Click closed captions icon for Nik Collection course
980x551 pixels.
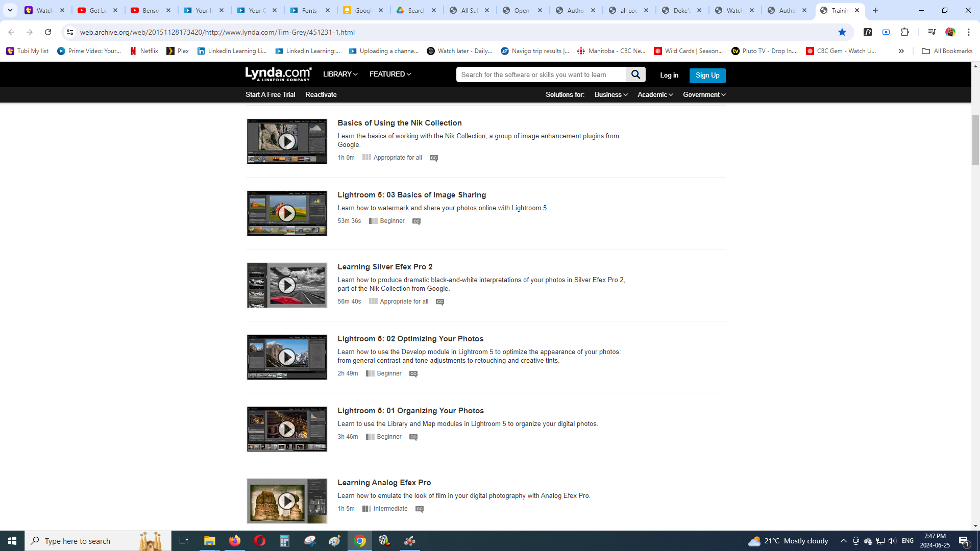click(x=433, y=158)
